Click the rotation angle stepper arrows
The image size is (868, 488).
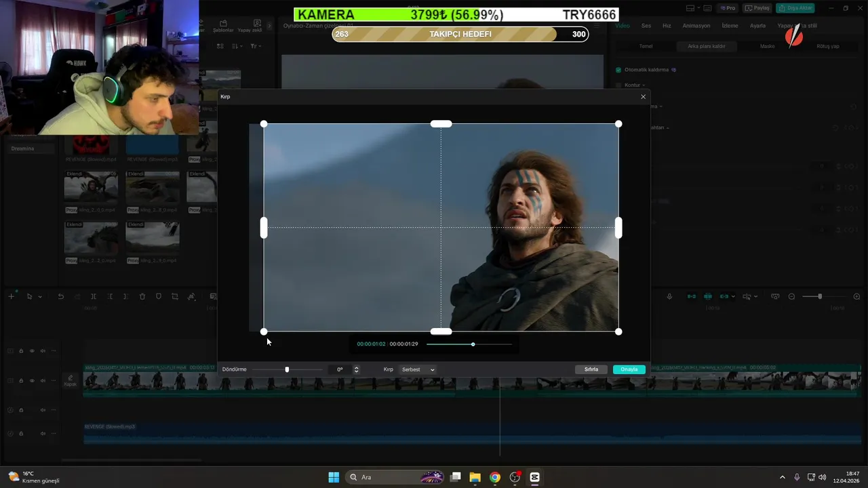point(356,369)
